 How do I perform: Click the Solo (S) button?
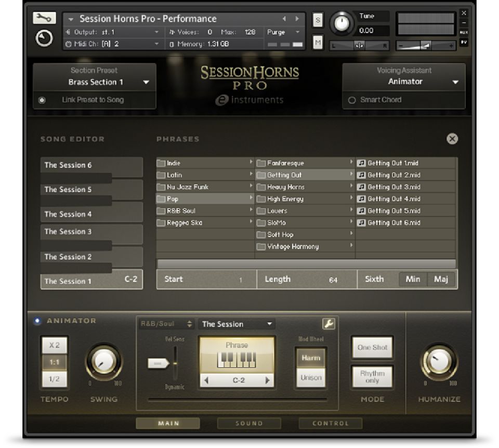click(318, 20)
